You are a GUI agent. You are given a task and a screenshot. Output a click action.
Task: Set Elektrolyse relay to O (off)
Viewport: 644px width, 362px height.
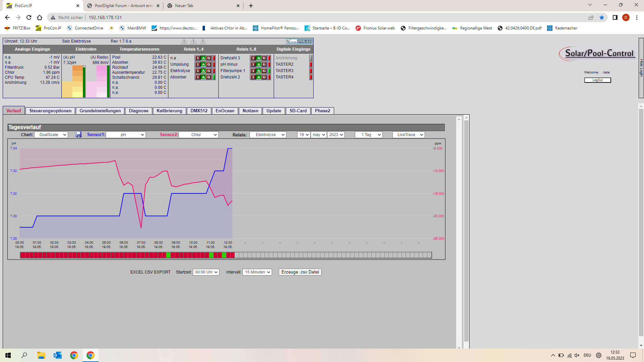pos(209,71)
